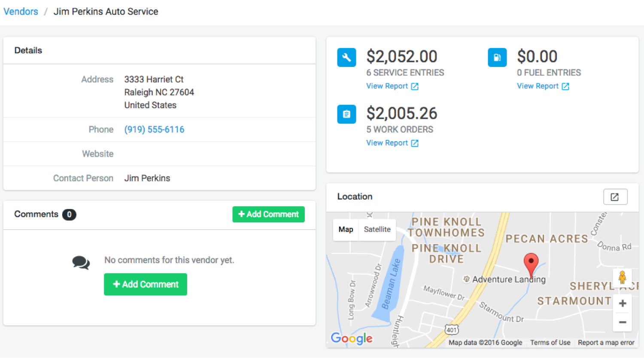Viewport: 644px width, 358px height.
Task: Go back to the Vendors list
Action: pyautogui.click(x=21, y=12)
